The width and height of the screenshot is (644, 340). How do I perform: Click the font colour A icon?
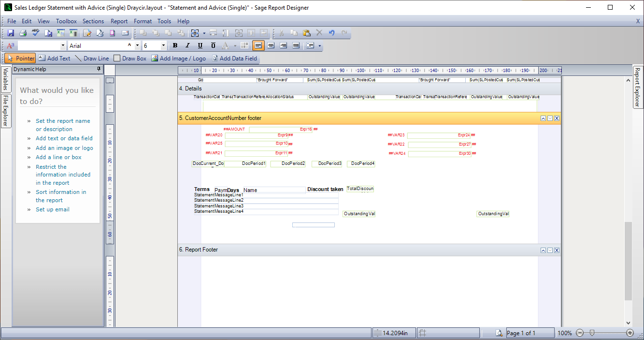225,45
